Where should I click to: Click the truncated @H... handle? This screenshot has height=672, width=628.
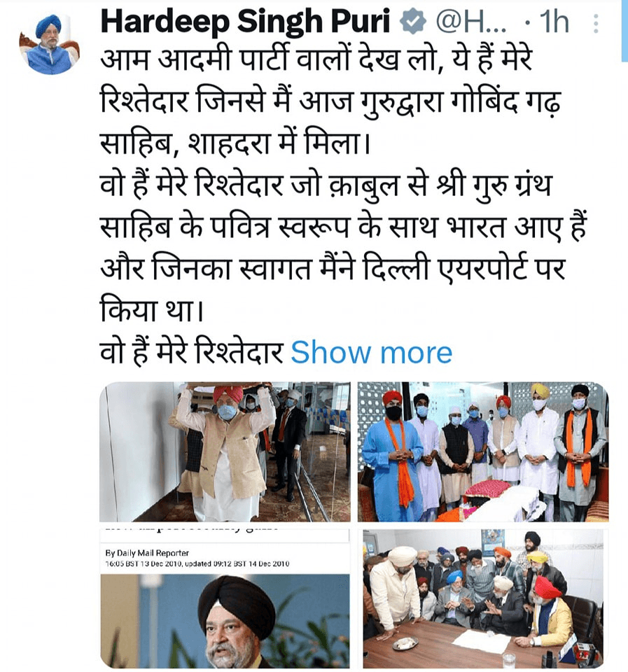tap(470, 22)
